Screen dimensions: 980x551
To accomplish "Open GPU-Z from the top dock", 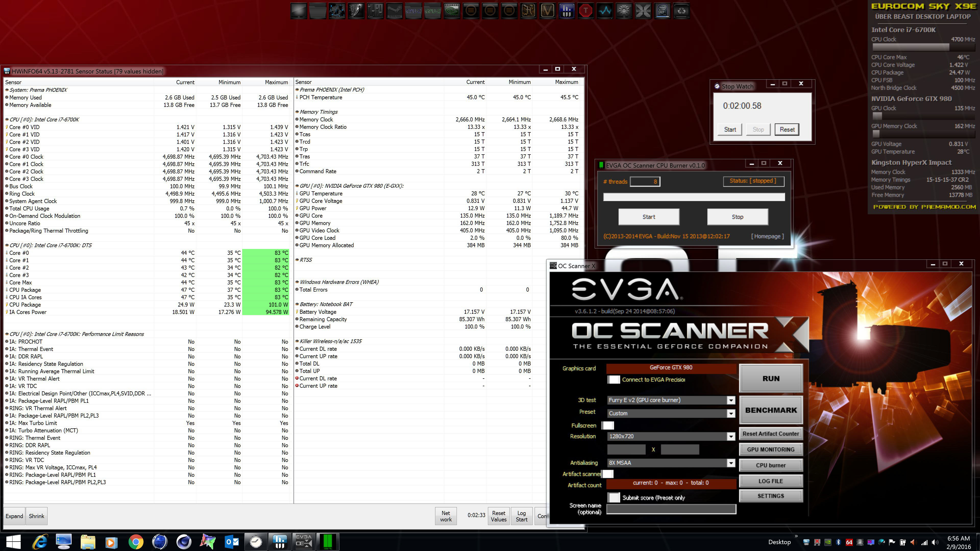I will pyautogui.click(x=433, y=11).
